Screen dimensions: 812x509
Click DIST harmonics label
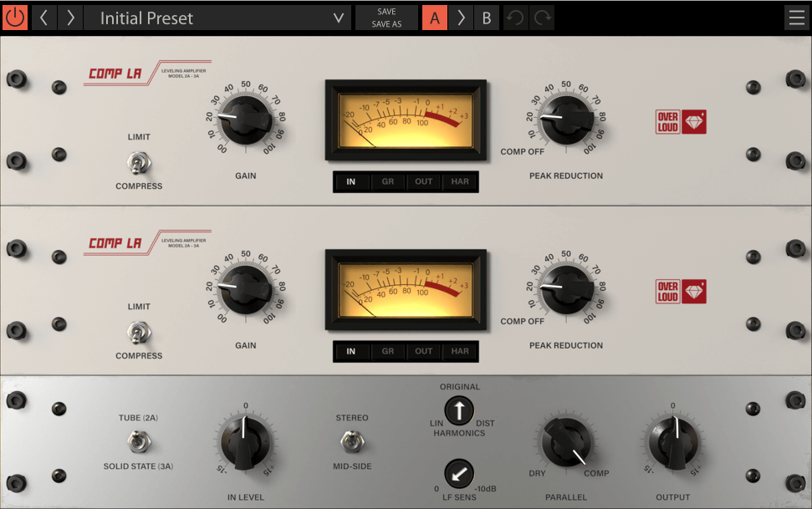pyautogui.click(x=485, y=423)
